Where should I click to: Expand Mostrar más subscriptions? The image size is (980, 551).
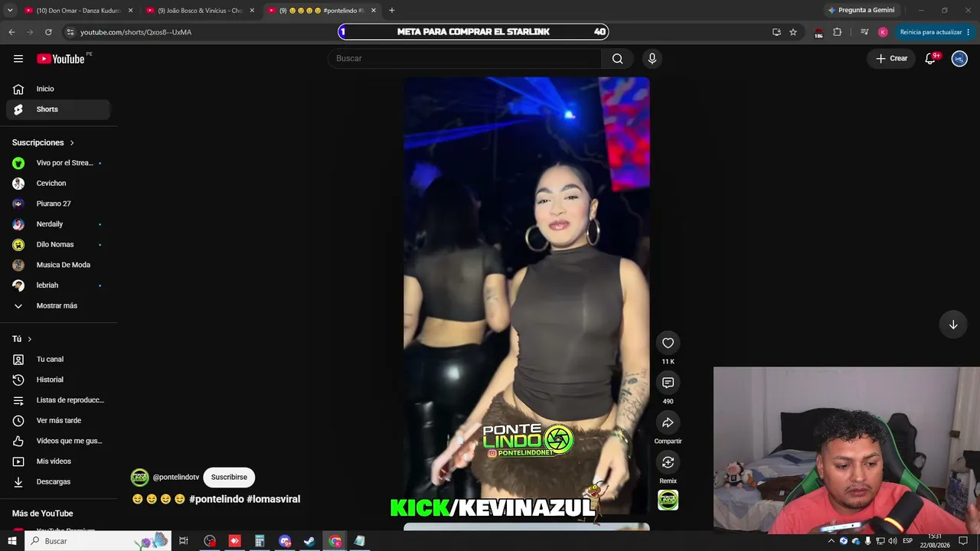pos(57,306)
